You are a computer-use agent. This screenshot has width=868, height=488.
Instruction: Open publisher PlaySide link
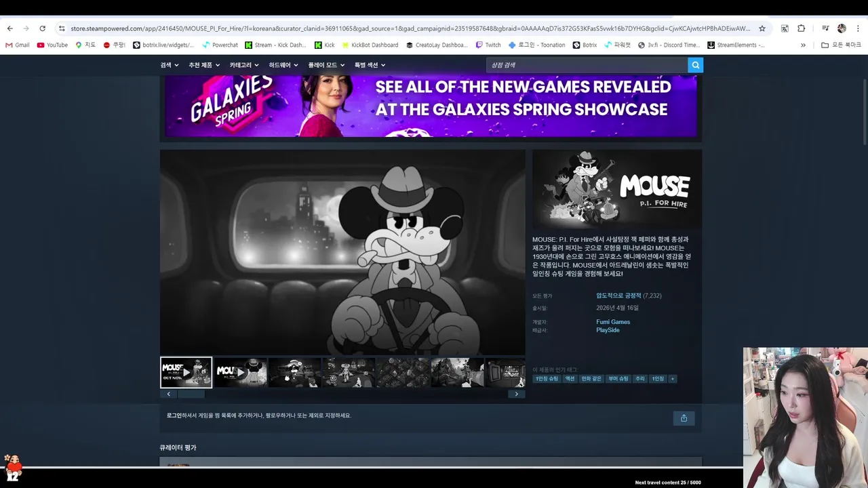608,330
